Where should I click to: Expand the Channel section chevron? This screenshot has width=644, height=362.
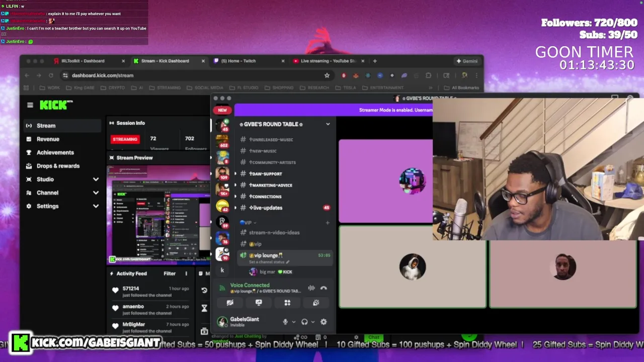(96, 193)
